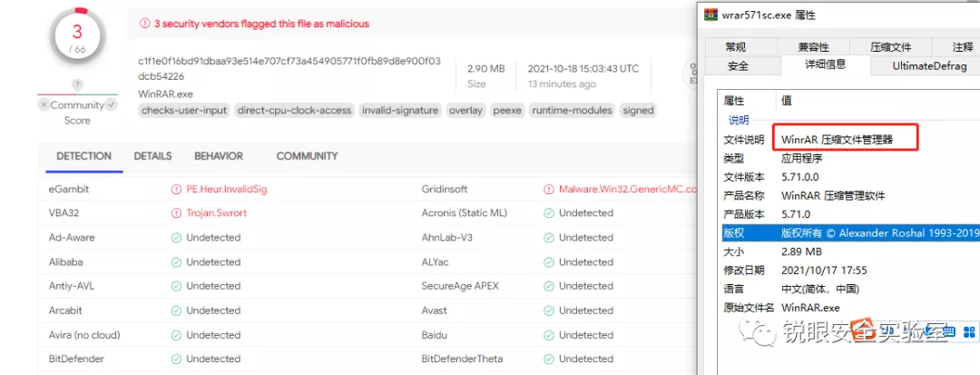Click the alert icon beside Malware.Win32.GenericMC
The height and width of the screenshot is (375, 980).
[549, 189]
